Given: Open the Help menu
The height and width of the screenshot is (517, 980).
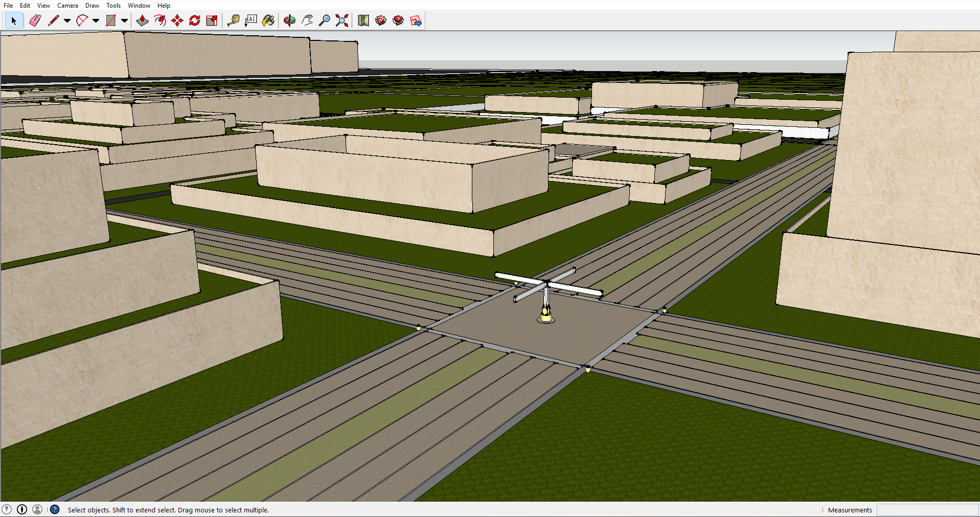Looking at the screenshot, I should 164,5.
